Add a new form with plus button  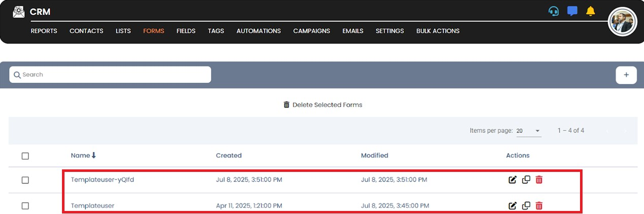pos(626,75)
